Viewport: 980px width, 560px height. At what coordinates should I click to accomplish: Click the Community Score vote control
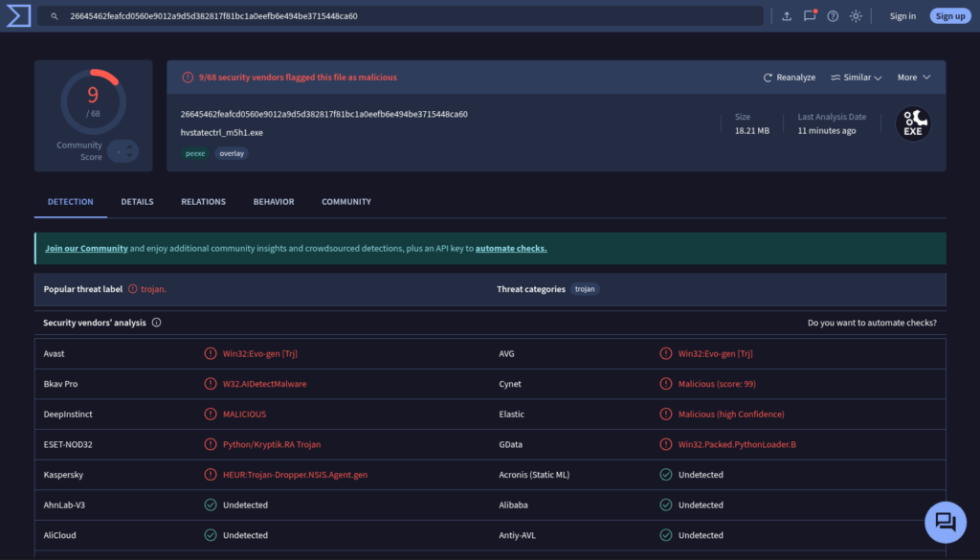(123, 151)
